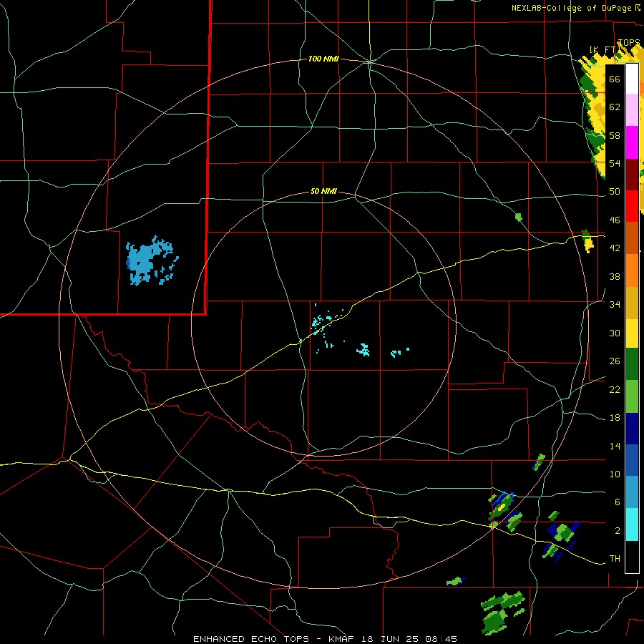The height and width of the screenshot is (644, 644).
Task: Click the '08:45' timestamp
Action: (441, 639)
